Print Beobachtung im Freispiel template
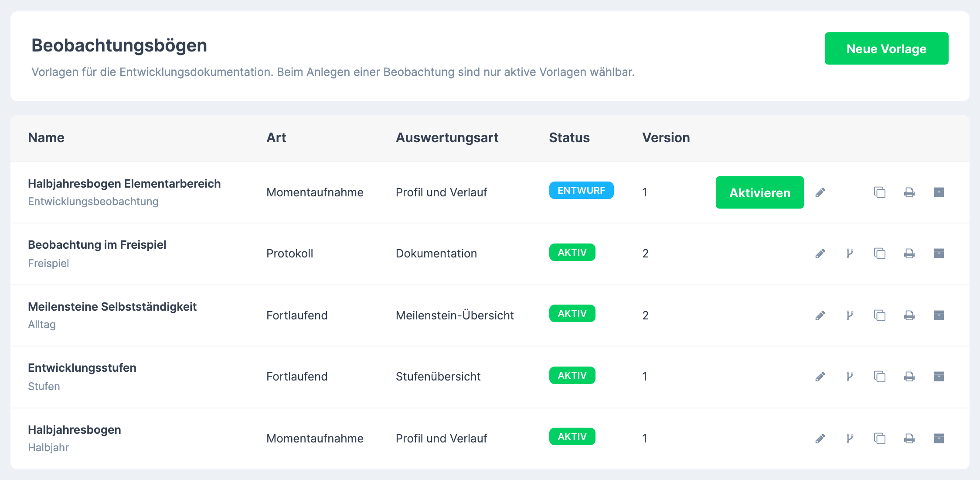Viewport: 980px width, 480px height. point(909,254)
